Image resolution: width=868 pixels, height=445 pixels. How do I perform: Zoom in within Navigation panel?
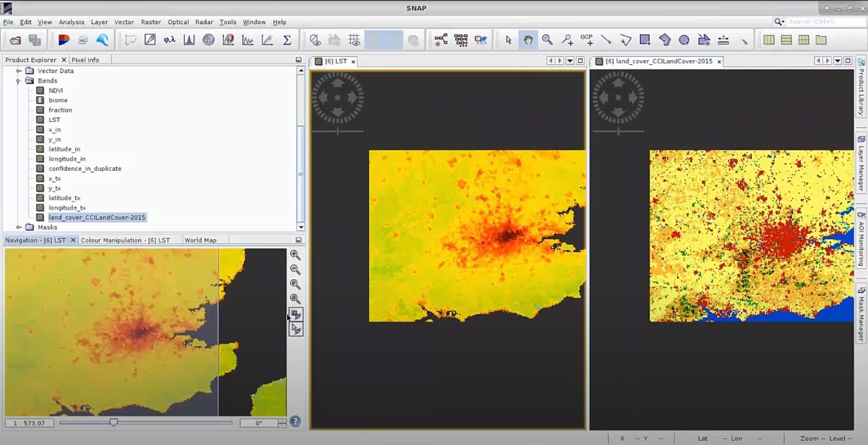(295, 255)
